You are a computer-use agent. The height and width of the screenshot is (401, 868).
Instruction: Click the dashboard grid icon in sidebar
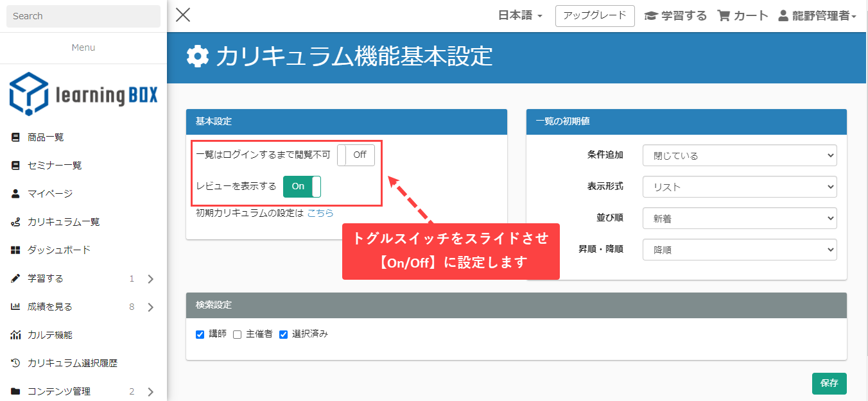pos(16,250)
